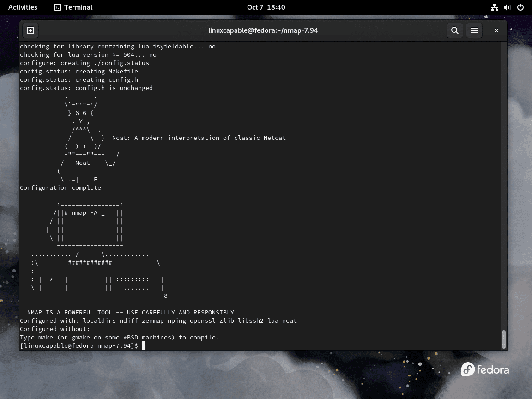Open the hamburger menu of the terminal
This screenshot has width=532, height=399.
coord(474,30)
